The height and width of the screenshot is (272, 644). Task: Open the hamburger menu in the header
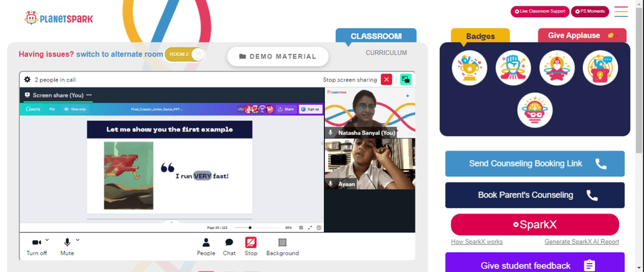[x=621, y=12]
